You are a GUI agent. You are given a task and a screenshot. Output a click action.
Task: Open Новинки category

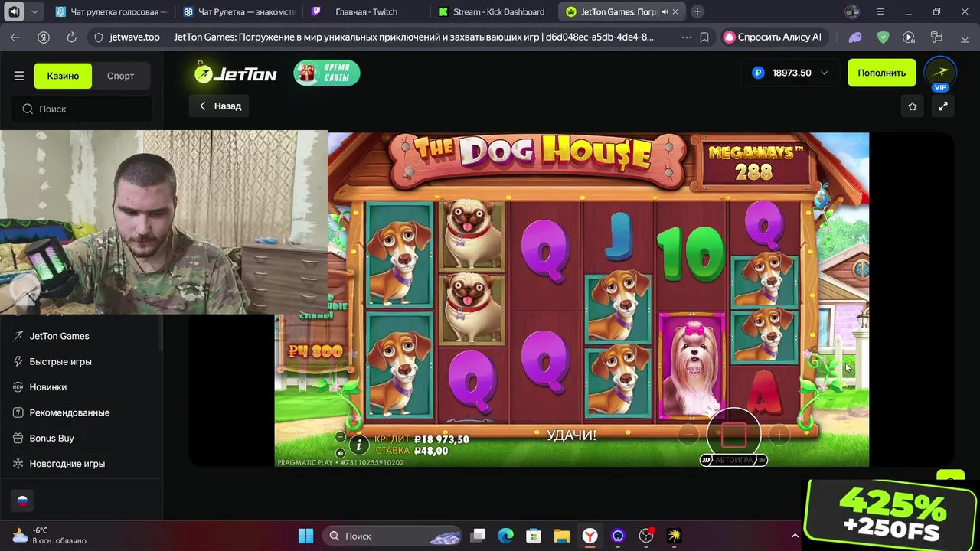tap(47, 387)
